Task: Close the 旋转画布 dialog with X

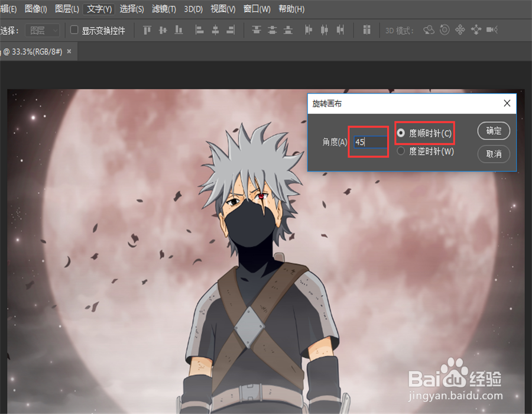Action: pos(507,103)
